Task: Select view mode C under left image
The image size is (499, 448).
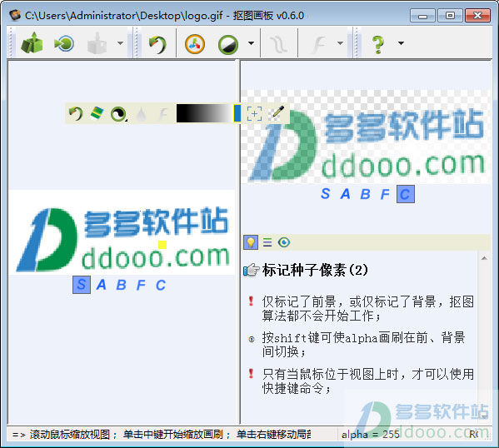Action: [x=161, y=285]
